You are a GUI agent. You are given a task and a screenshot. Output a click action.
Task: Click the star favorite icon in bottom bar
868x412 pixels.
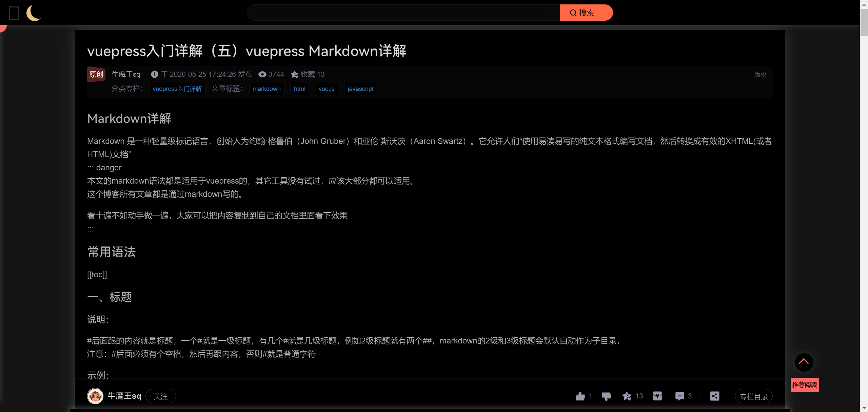(627, 396)
